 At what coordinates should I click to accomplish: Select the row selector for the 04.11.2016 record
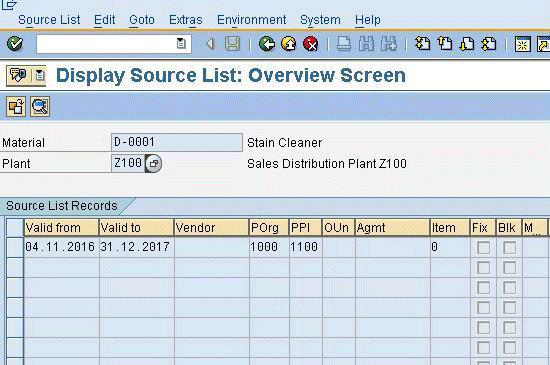(x=15, y=248)
